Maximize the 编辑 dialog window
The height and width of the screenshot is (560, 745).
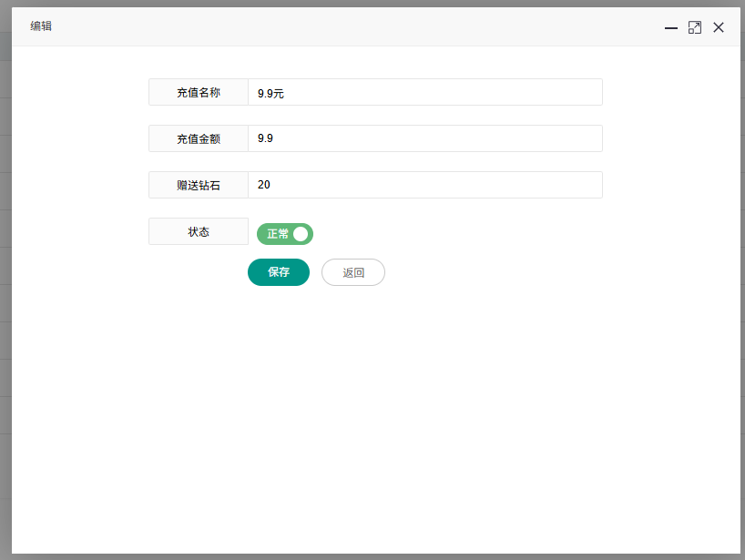[695, 28]
